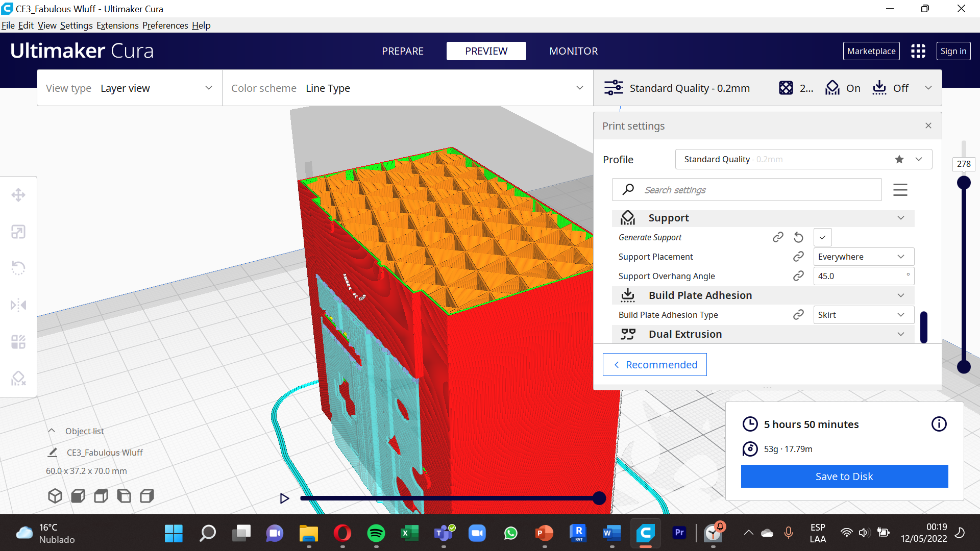The image size is (980, 551).
Task: Rename the model using pencil icon
Action: point(53,453)
